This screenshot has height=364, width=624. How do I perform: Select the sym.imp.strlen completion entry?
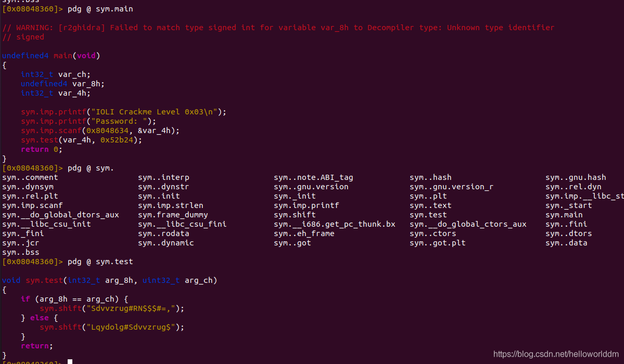point(170,205)
